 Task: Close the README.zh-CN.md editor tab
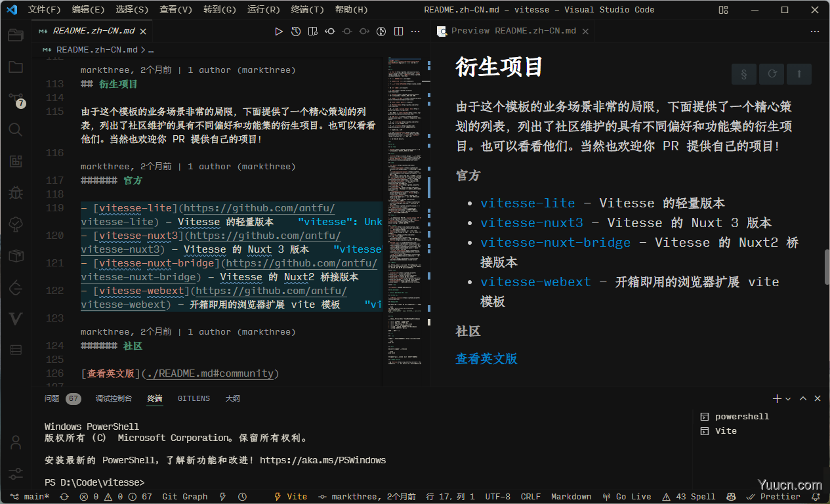point(143,31)
